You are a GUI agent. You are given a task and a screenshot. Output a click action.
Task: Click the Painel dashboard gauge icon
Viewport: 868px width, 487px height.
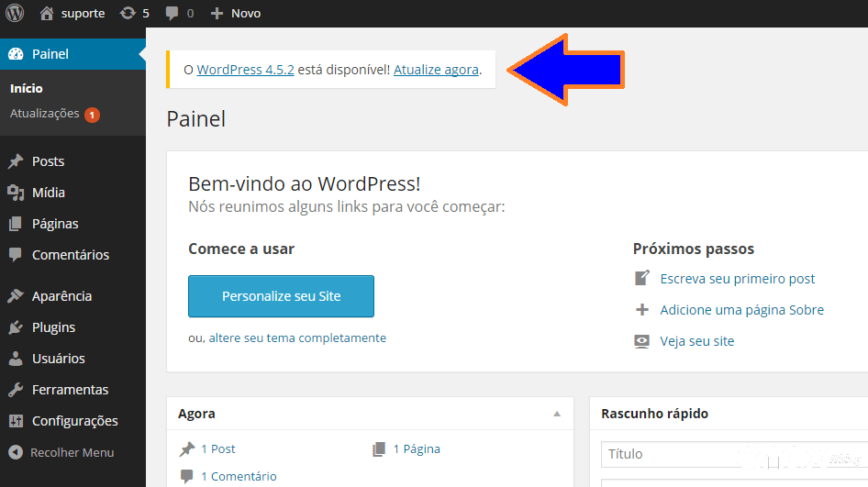(16, 54)
